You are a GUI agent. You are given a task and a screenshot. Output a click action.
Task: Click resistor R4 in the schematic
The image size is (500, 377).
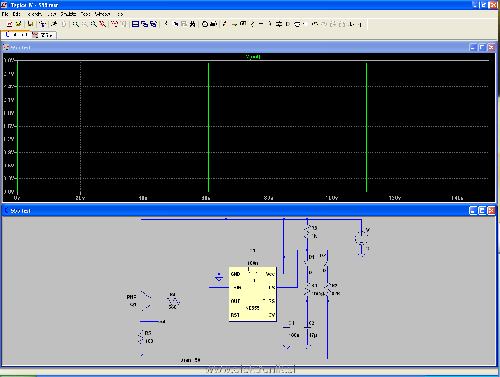pyautogui.click(x=173, y=302)
